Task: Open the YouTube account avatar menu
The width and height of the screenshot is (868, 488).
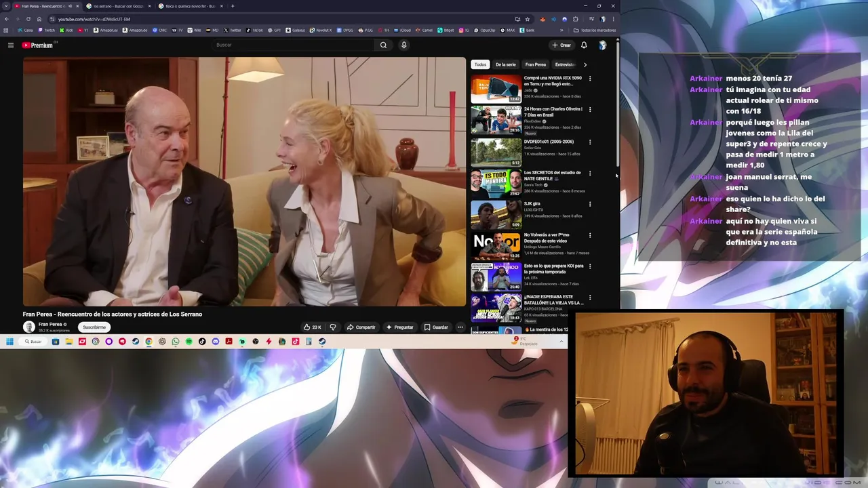Action: coord(602,45)
